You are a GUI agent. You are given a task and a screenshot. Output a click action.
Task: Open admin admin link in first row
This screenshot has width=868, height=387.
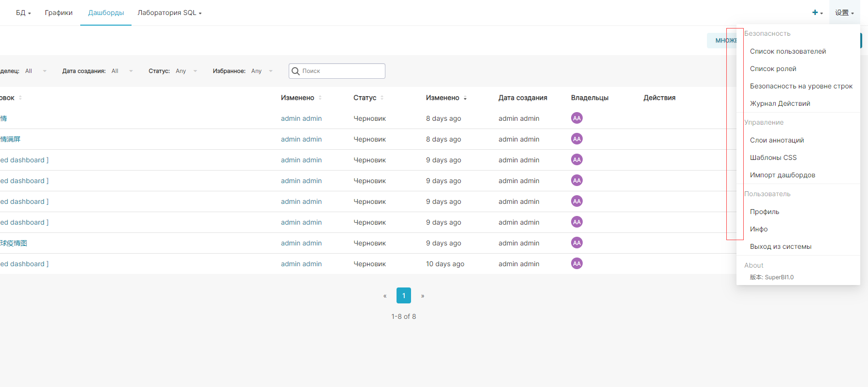pos(301,118)
